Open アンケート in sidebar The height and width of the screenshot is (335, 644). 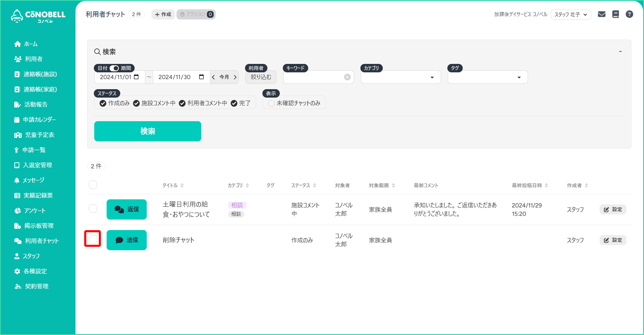point(30,210)
